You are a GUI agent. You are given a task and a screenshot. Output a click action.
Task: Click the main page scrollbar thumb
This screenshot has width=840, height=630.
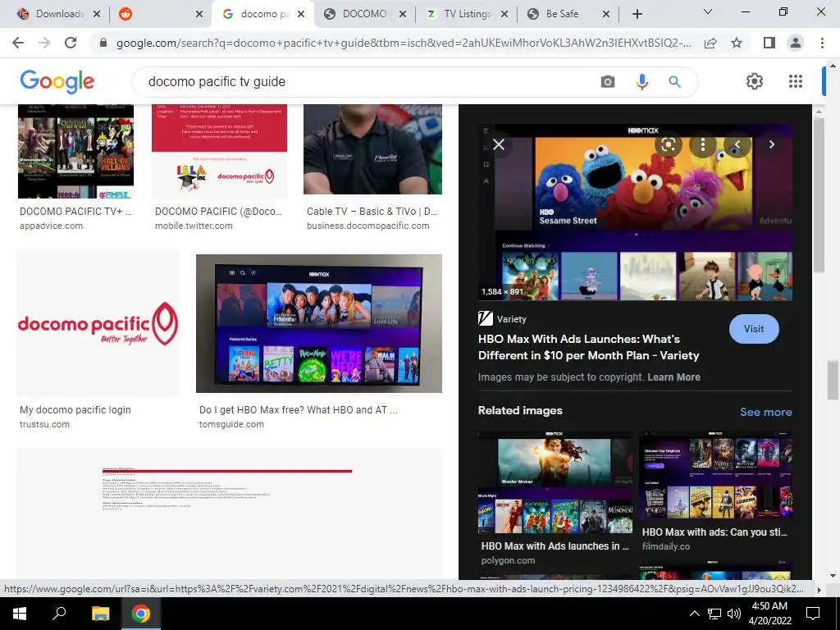click(833, 381)
